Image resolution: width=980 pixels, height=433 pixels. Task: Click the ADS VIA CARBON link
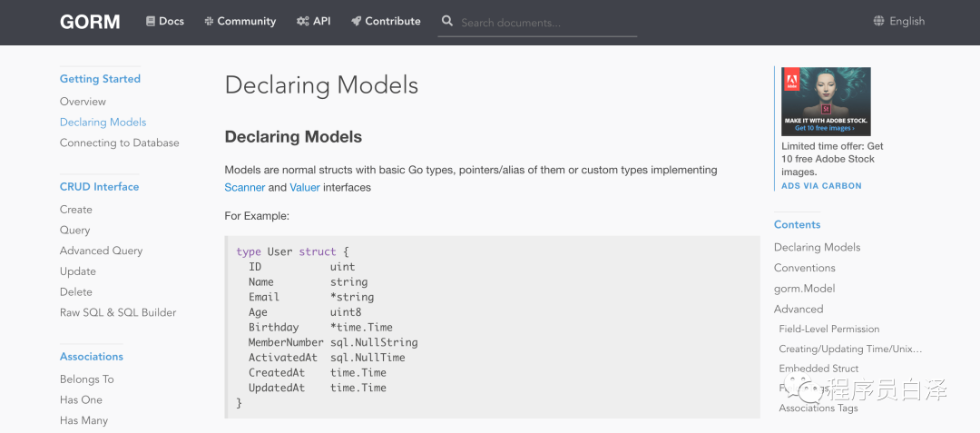coord(821,185)
